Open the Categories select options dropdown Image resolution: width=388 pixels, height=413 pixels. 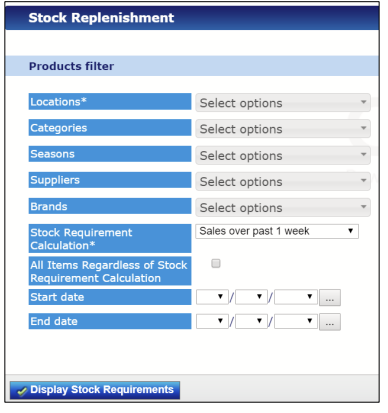[x=283, y=129]
